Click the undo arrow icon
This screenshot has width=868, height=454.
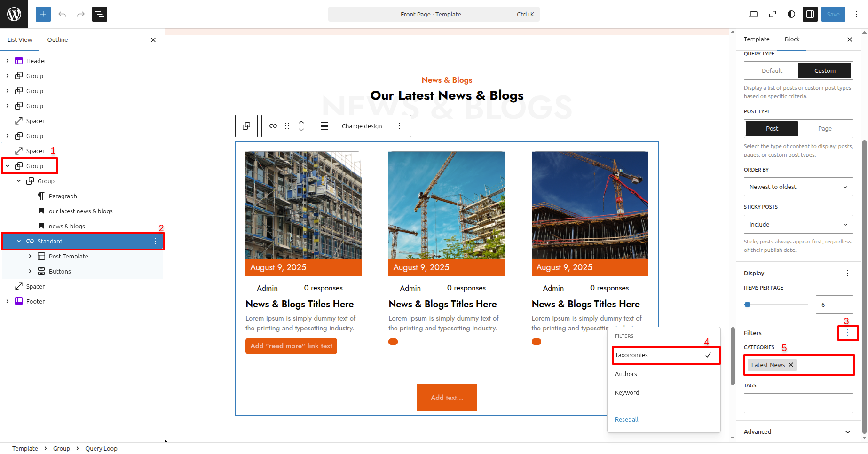coord(62,14)
